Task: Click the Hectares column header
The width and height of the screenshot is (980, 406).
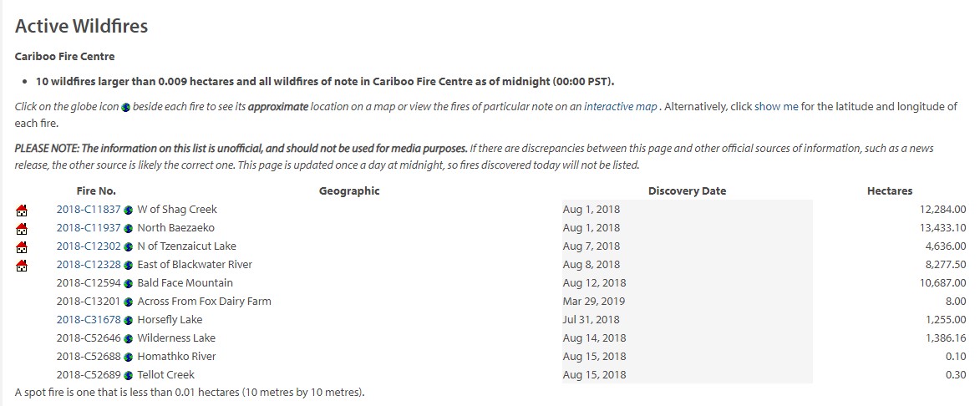Action: pyautogui.click(x=890, y=191)
